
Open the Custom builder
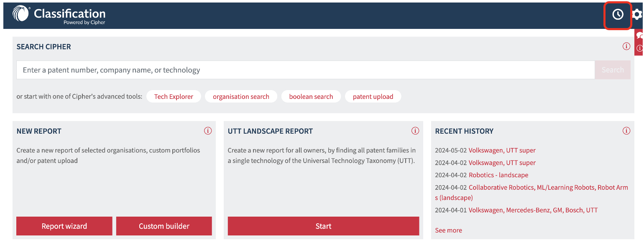click(164, 226)
